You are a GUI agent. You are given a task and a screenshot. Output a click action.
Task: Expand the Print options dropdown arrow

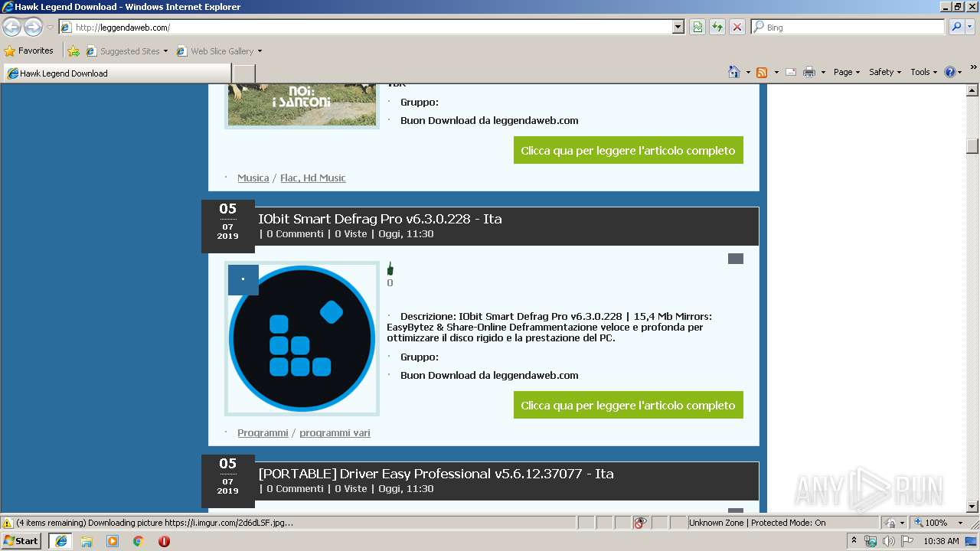point(823,73)
